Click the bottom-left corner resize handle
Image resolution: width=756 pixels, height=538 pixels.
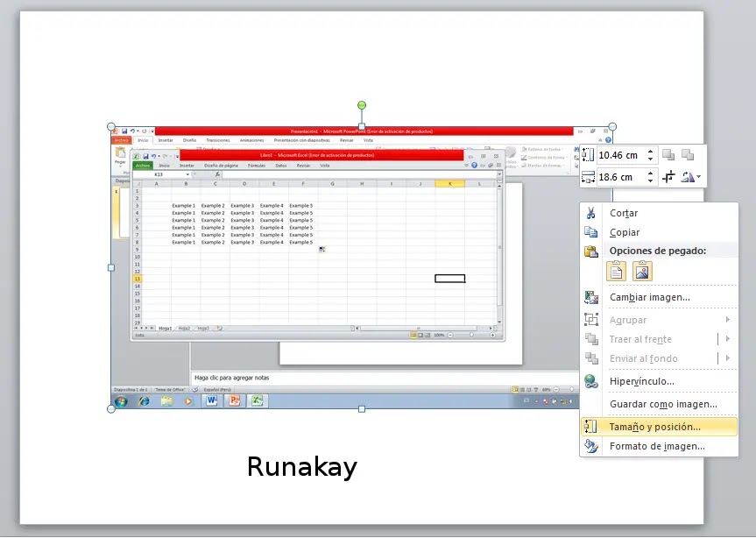(111, 409)
